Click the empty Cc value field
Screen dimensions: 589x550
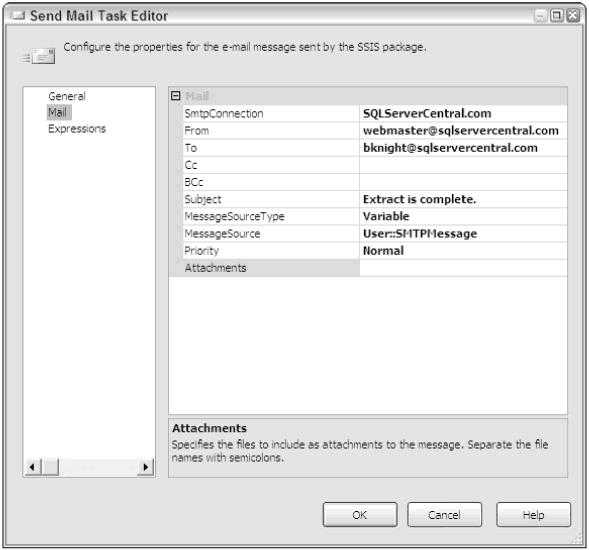click(463, 165)
